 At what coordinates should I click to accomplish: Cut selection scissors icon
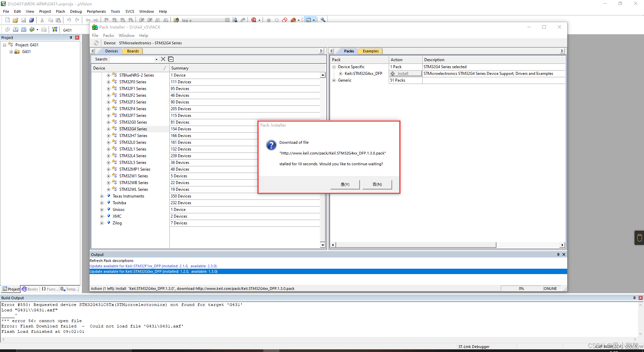tap(42, 20)
